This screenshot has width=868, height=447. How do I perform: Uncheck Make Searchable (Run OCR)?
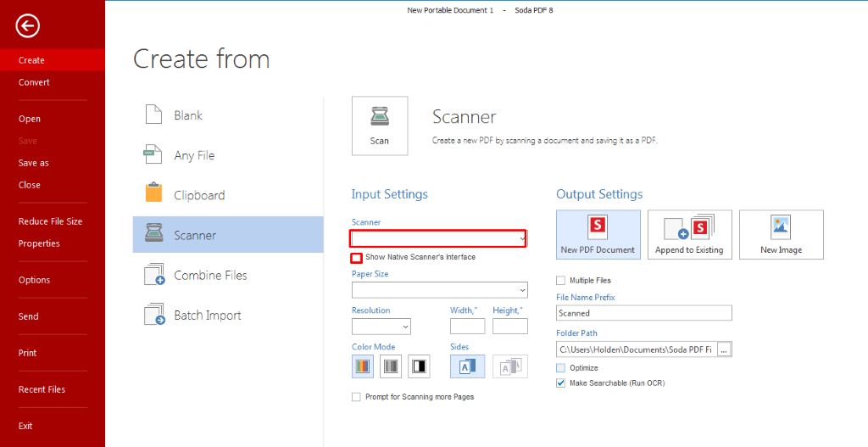click(561, 383)
